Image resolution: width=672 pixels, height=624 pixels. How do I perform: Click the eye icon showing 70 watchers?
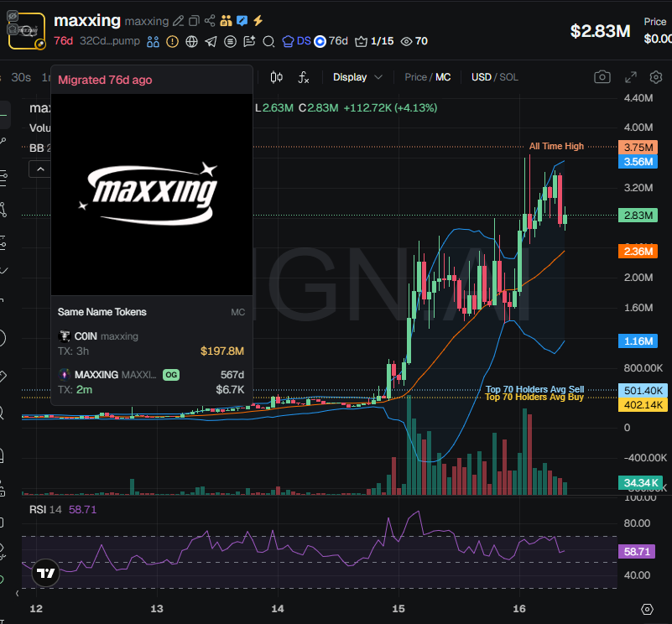coord(414,41)
